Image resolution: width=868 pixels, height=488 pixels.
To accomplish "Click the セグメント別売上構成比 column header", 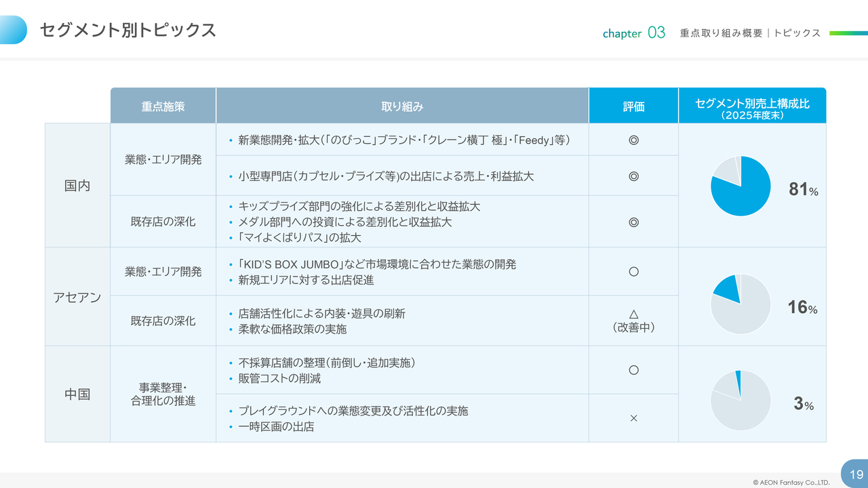I will click(752, 106).
